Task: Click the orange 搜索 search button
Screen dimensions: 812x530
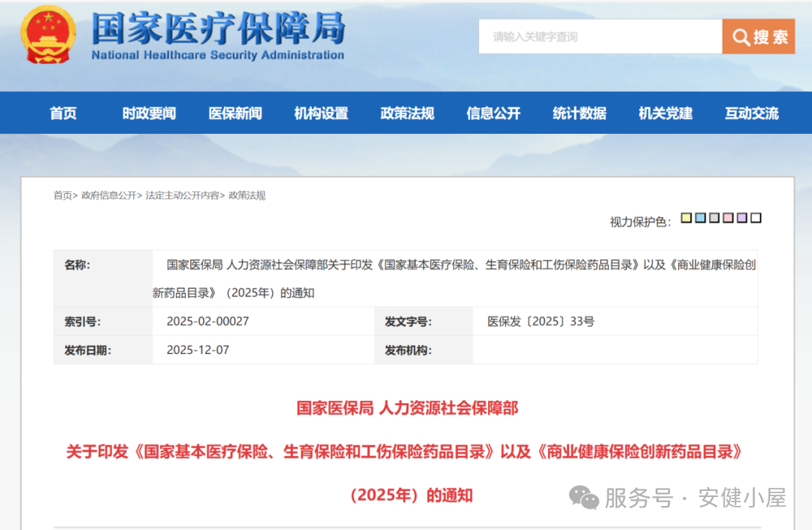Action: click(x=758, y=37)
